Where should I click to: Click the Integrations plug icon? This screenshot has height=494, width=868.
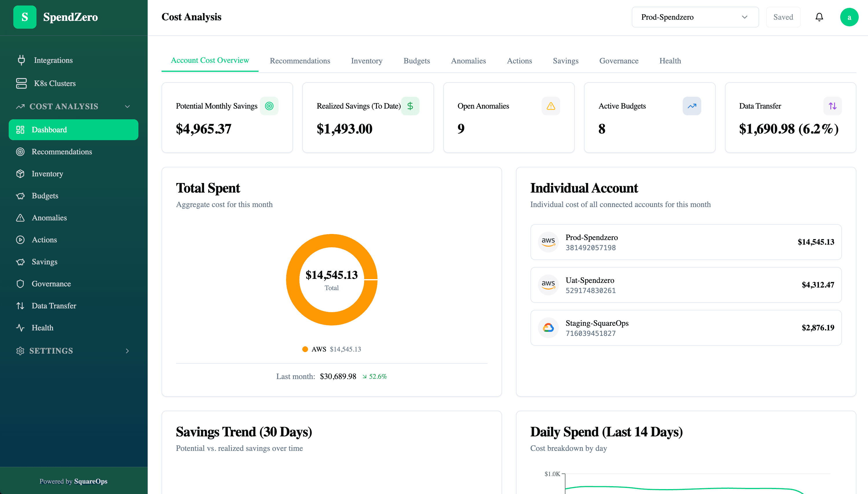pos(21,60)
